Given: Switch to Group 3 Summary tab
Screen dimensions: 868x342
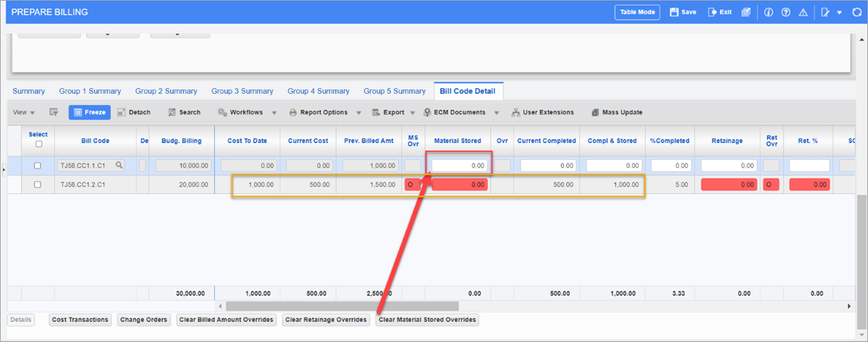Looking at the screenshot, I should point(243,91).
